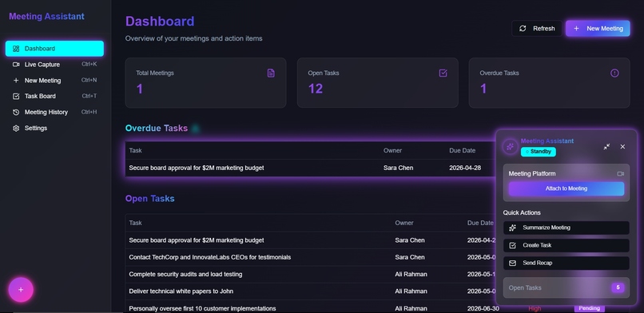Open the Dashboard sidebar item
The height and width of the screenshot is (313, 644).
(x=54, y=49)
